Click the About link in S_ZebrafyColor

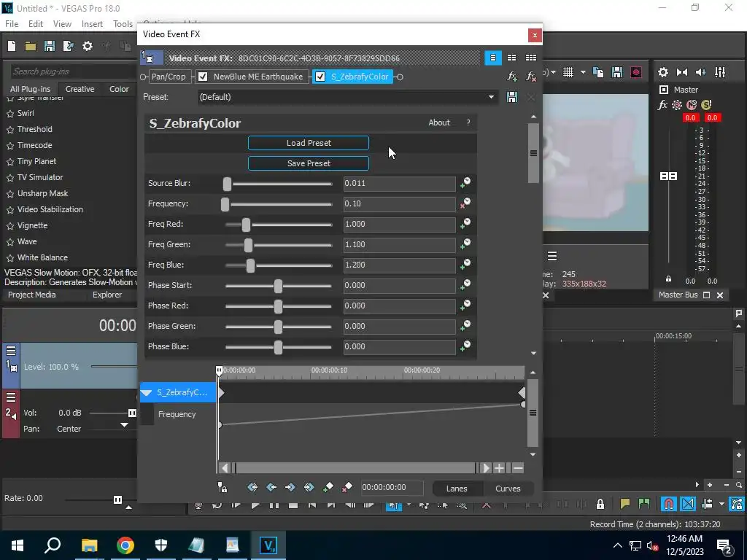coord(439,122)
